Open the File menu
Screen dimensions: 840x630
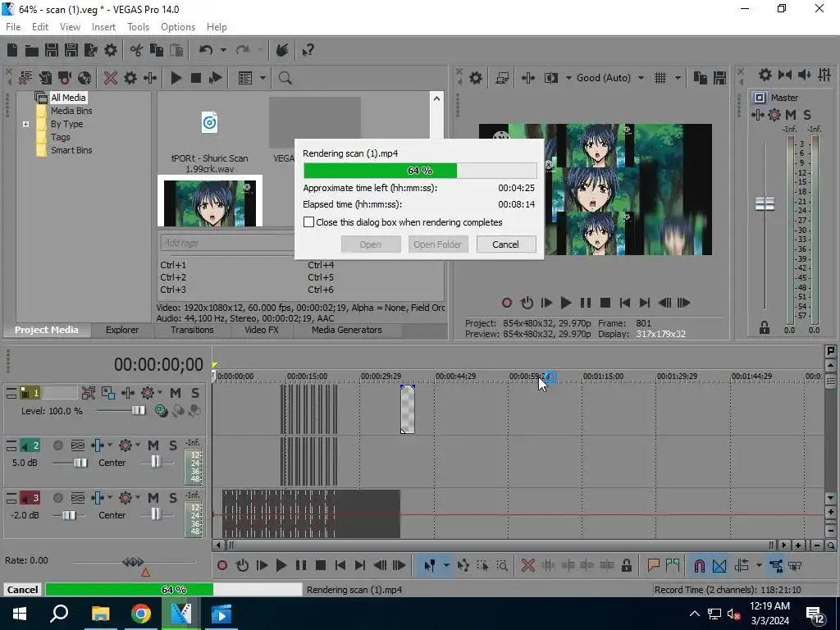[x=13, y=27]
